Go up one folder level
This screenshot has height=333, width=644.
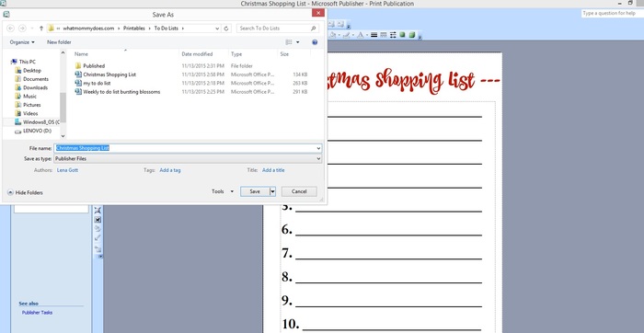pos(41,29)
